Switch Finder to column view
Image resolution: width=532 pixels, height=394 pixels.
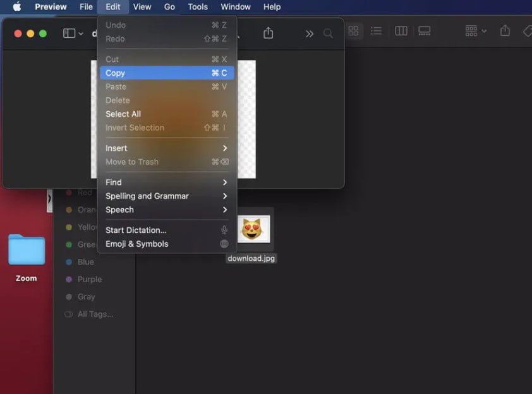[401, 31]
